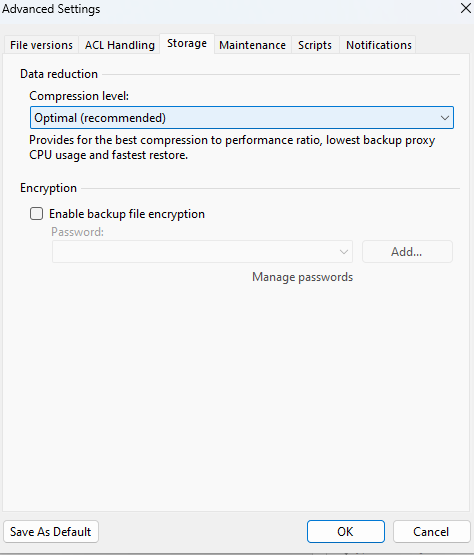Open the ACL Handling tab
The width and height of the screenshot is (474, 555).
coord(120,45)
